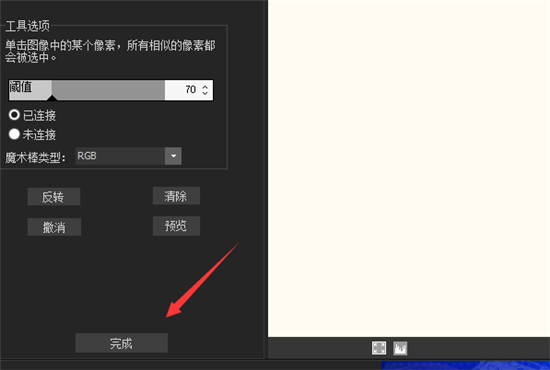Click the 撤消 button
Screen dimensions: 550x370
[x=54, y=227]
